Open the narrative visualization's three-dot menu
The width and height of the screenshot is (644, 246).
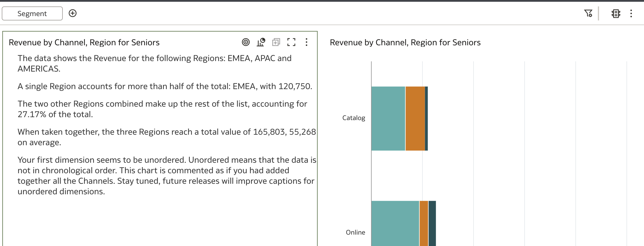306,42
